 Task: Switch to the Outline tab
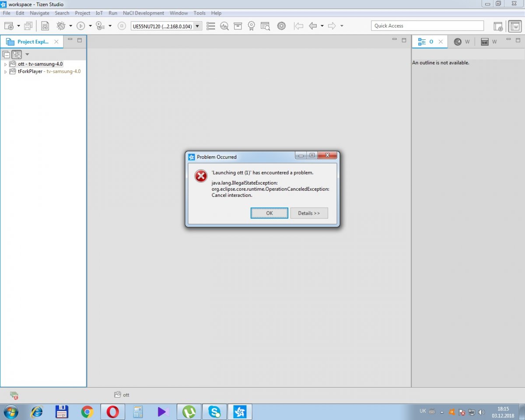(426, 42)
